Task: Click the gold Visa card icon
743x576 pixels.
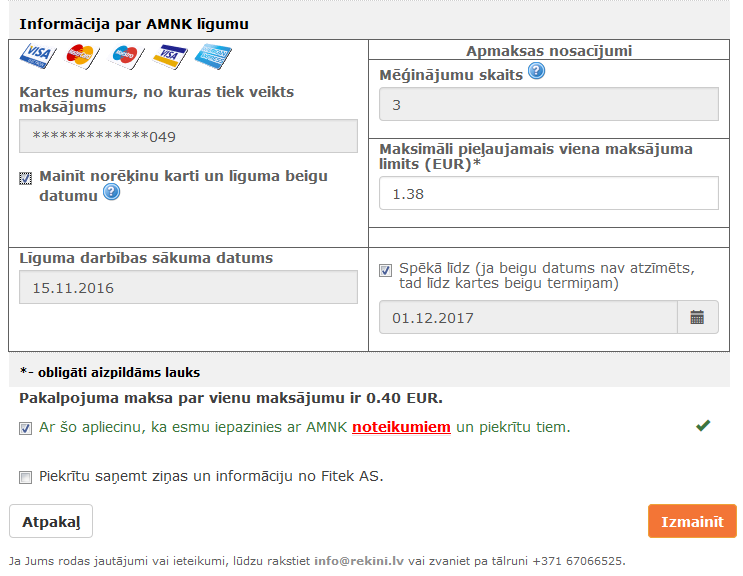Action: point(170,56)
